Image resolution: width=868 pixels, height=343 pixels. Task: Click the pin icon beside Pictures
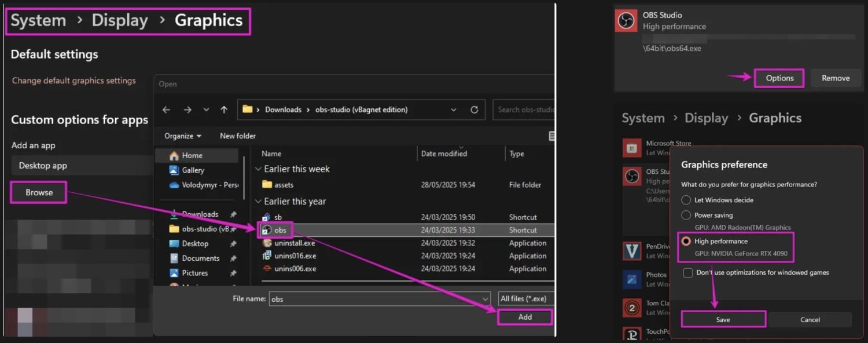233,273
